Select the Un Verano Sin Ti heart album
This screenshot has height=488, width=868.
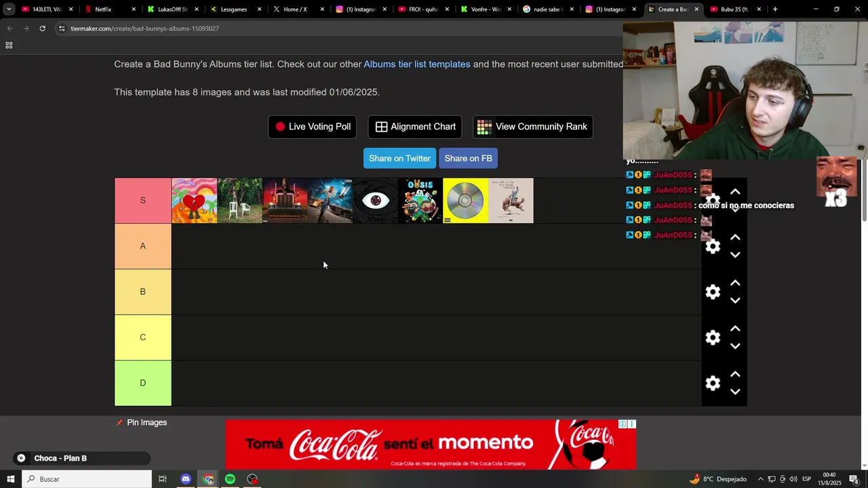pyautogui.click(x=195, y=201)
